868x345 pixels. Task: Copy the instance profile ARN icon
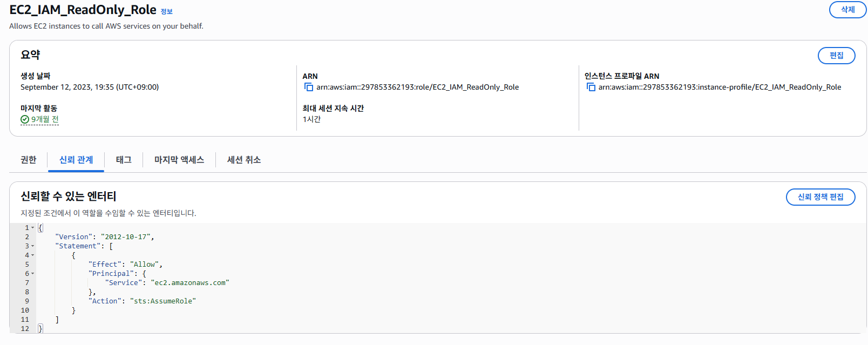591,87
